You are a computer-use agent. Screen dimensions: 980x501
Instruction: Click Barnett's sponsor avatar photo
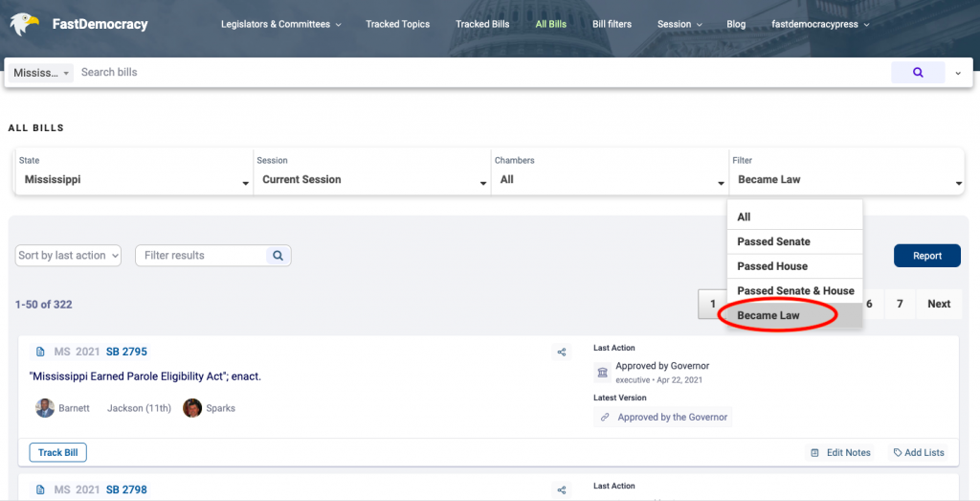[x=45, y=408]
